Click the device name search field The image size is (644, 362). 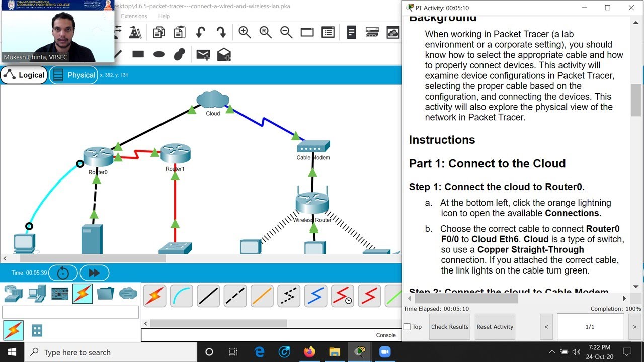(x=70, y=312)
